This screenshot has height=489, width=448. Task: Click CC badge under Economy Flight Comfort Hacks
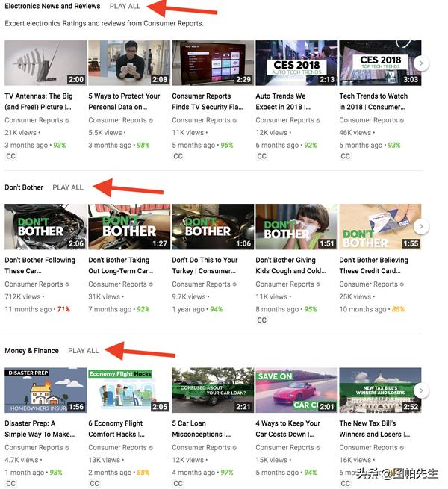[x=95, y=483]
